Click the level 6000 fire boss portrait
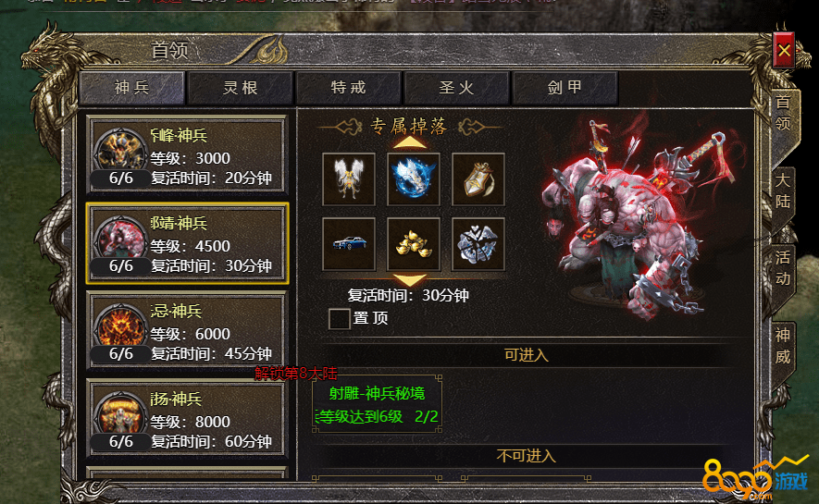The image size is (819, 504). pyautogui.click(x=120, y=326)
